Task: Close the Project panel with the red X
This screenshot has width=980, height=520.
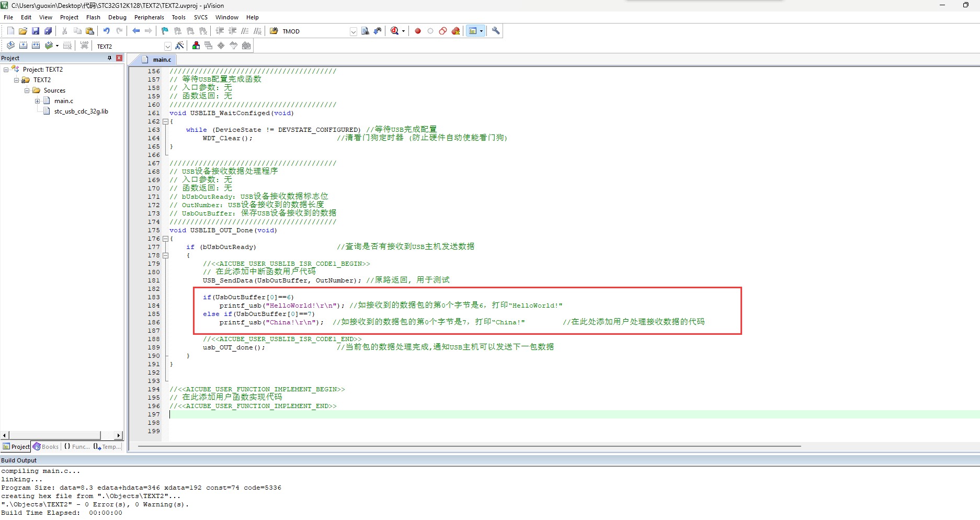Action: click(119, 58)
